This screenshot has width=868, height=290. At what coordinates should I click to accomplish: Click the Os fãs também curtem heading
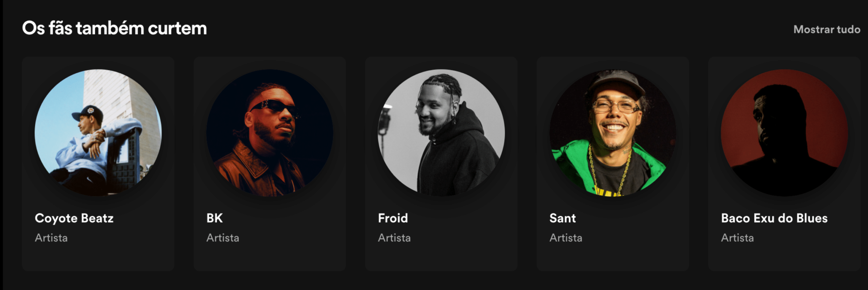(x=115, y=28)
